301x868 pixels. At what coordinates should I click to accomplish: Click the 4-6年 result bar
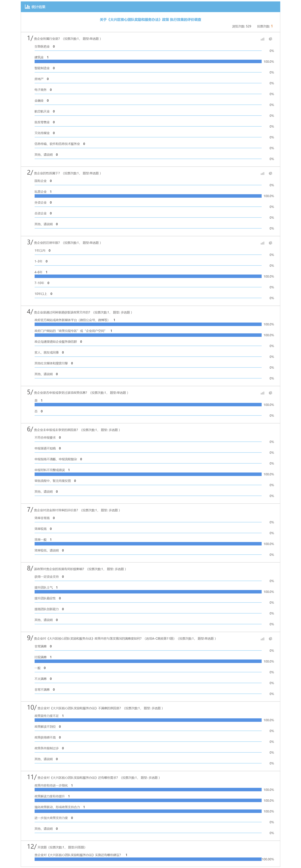coord(148,276)
